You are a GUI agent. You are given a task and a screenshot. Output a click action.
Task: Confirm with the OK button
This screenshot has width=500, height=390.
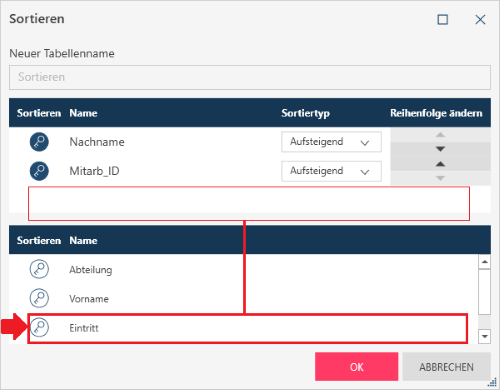357,367
